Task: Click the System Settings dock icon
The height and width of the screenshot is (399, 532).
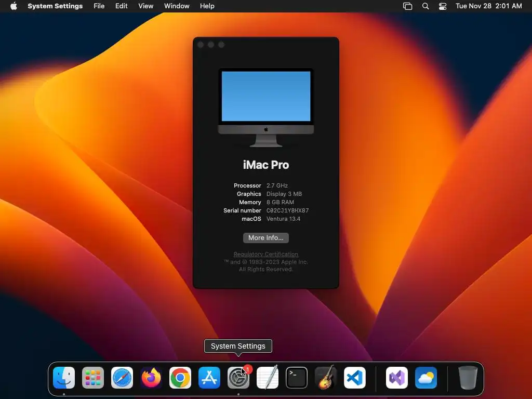Action: point(238,378)
